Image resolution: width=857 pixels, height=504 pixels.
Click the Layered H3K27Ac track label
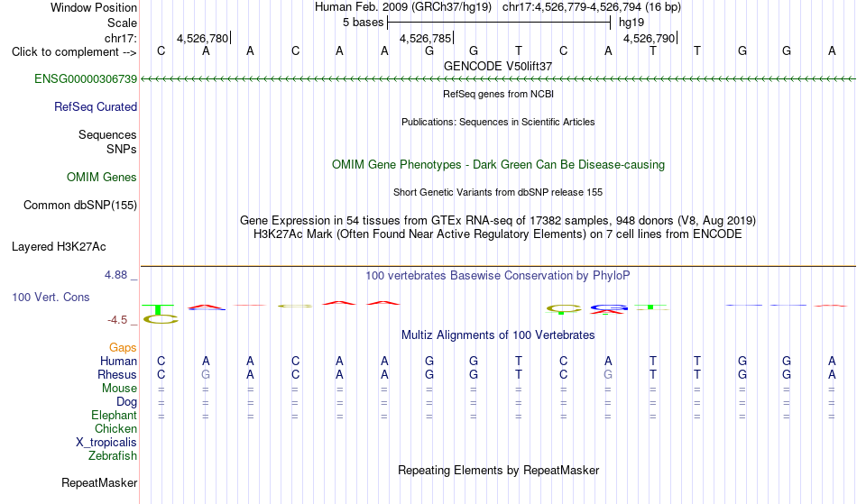(x=59, y=246)
